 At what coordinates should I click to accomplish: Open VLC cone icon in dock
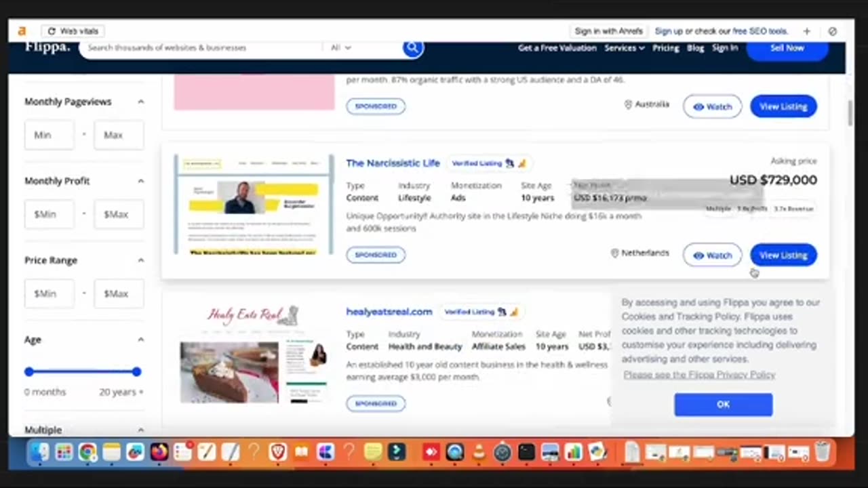coord(479,451)
